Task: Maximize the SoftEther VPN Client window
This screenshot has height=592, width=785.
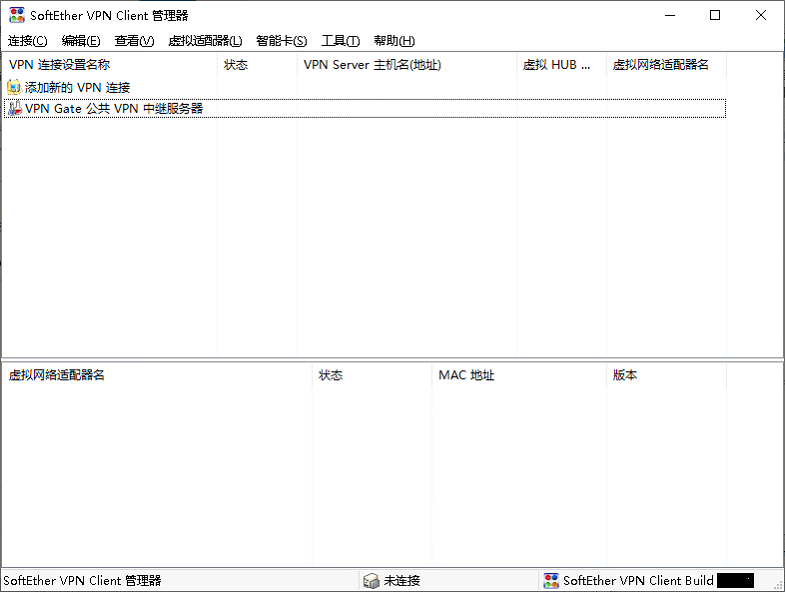Action: [x=715, y=16]
